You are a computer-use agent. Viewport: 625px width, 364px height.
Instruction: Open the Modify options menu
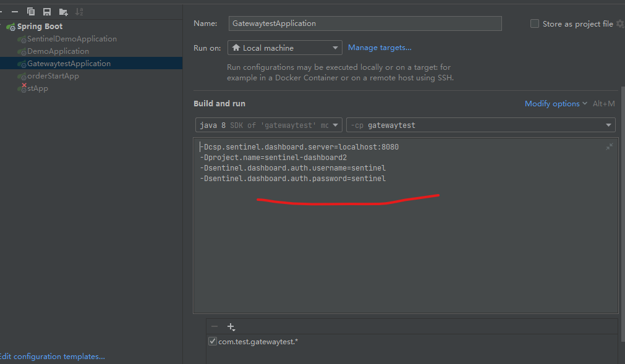coord(556,104)
